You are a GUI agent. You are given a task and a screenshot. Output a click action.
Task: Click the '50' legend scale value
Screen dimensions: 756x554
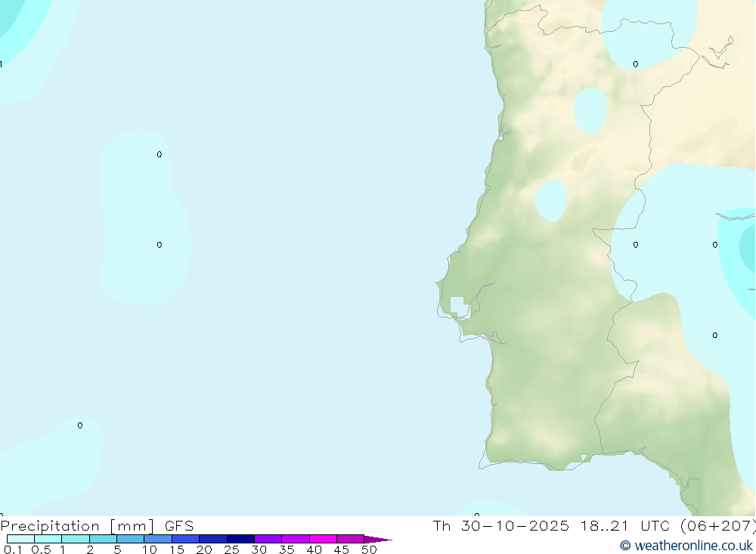point(369,549)
